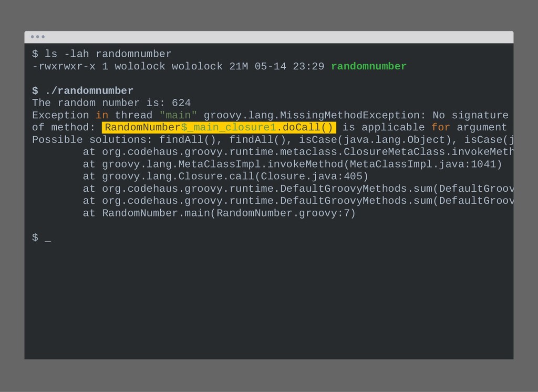Screen dimensions: 538x392
Task: Click the terminal window title bar
Action: [x=269, y=37]
